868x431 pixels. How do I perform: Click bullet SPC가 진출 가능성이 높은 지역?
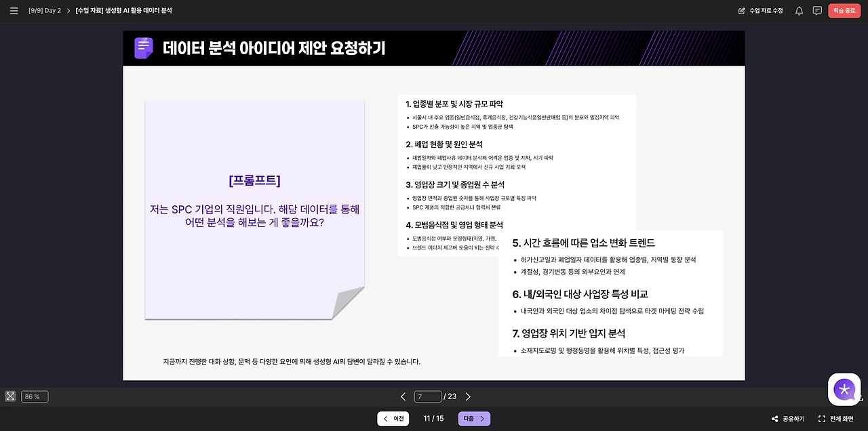(x=462, y=127)
